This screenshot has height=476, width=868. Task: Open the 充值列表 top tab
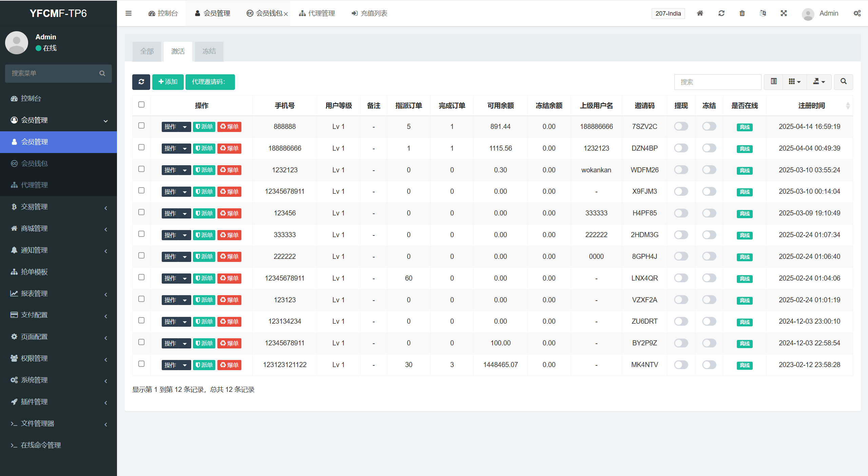[x=370, y=13]
